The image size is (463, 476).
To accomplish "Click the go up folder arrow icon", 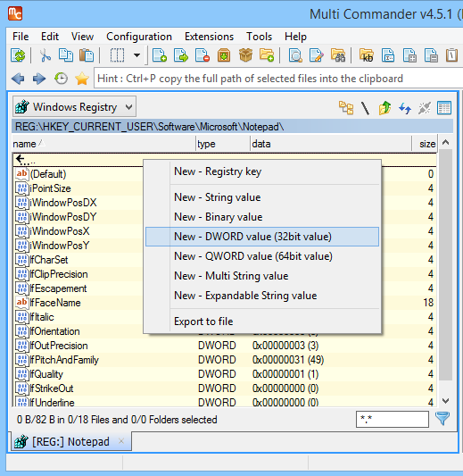I will pos(385,108).
